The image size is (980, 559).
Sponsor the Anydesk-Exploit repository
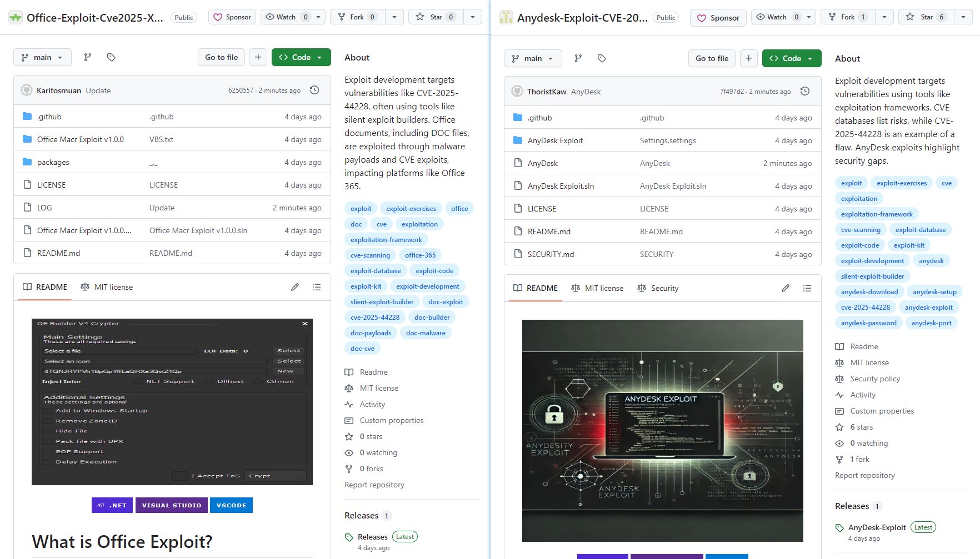tap(718, 18)
